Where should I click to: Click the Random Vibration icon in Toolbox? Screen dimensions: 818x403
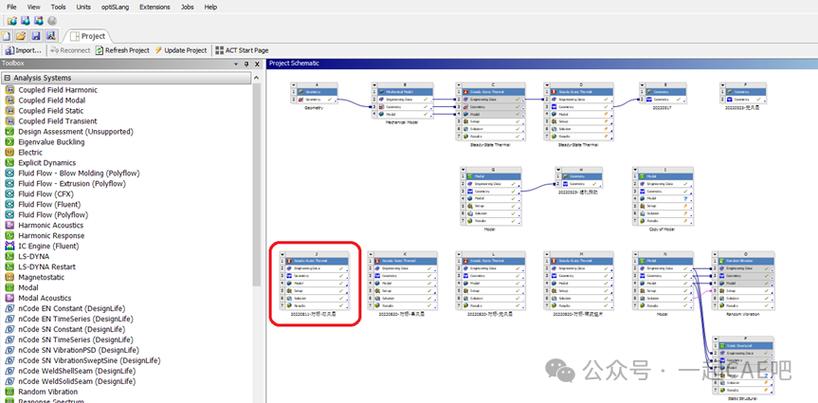point(9,392)
